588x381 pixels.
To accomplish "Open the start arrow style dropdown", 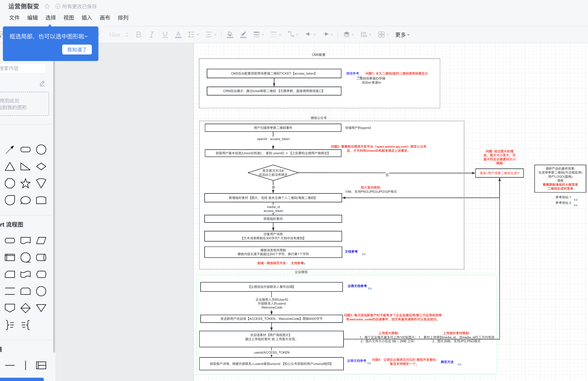I will coord(310,35).
